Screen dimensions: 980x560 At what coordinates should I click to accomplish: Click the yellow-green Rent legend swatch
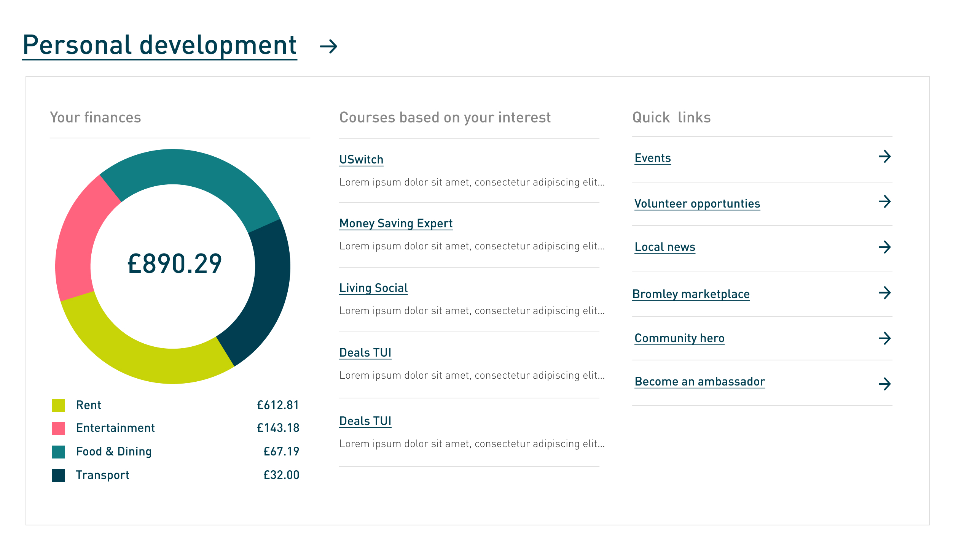coord(59,405)
